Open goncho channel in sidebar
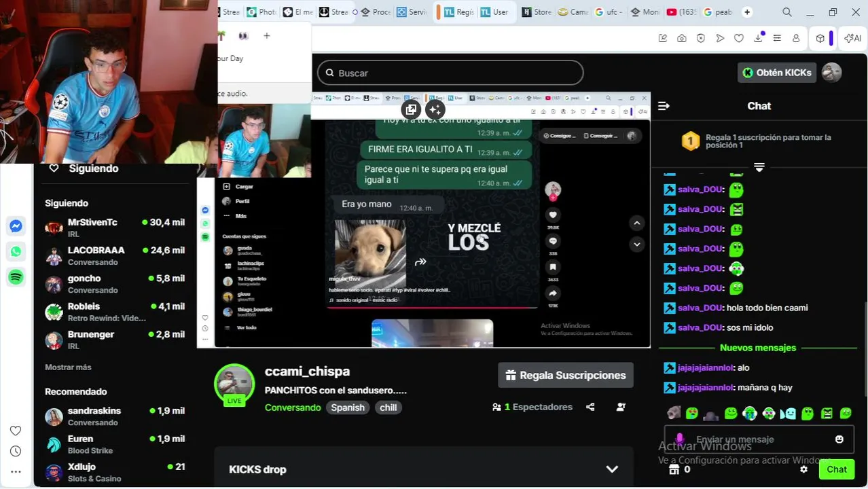The height and width of the screenshot is (489, 868). 115,284
